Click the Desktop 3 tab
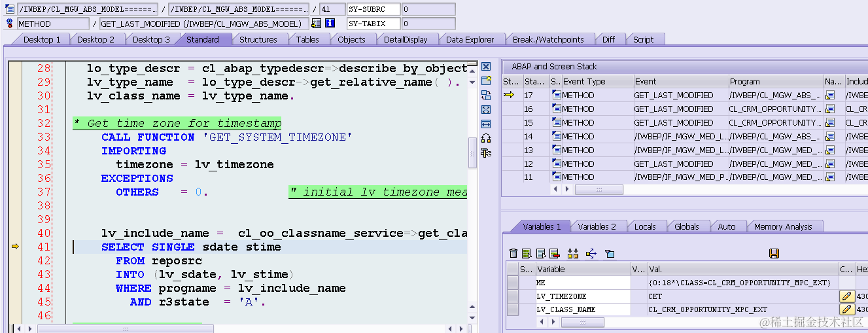The height and width of the screenshot is (333, 868). coord(151,39)
